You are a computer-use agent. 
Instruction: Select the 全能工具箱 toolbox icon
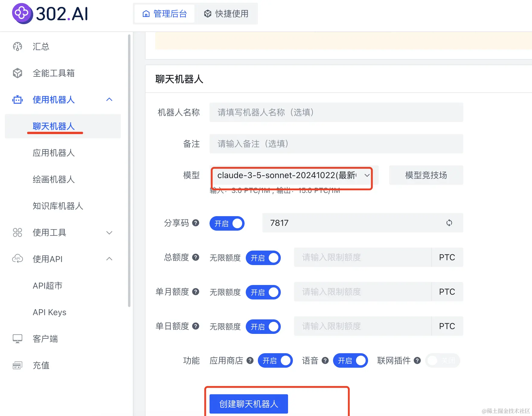pyautogui.click(x=18, y=73)
